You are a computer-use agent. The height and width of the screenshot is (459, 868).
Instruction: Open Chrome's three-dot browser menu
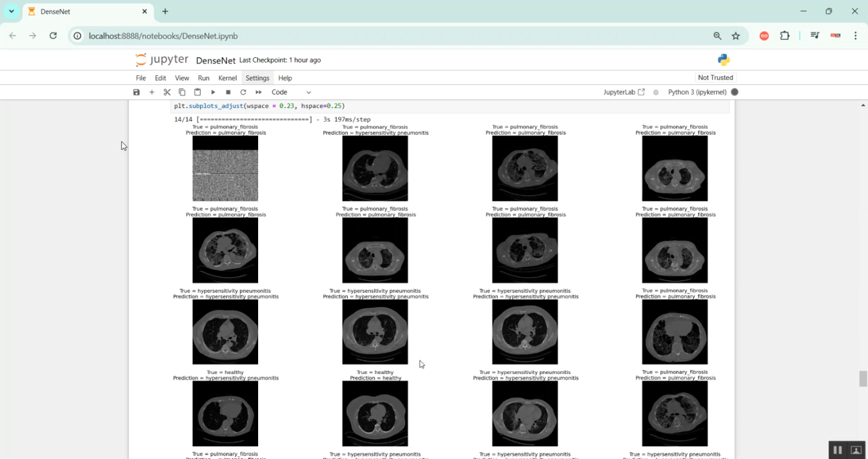click(856, 36)
